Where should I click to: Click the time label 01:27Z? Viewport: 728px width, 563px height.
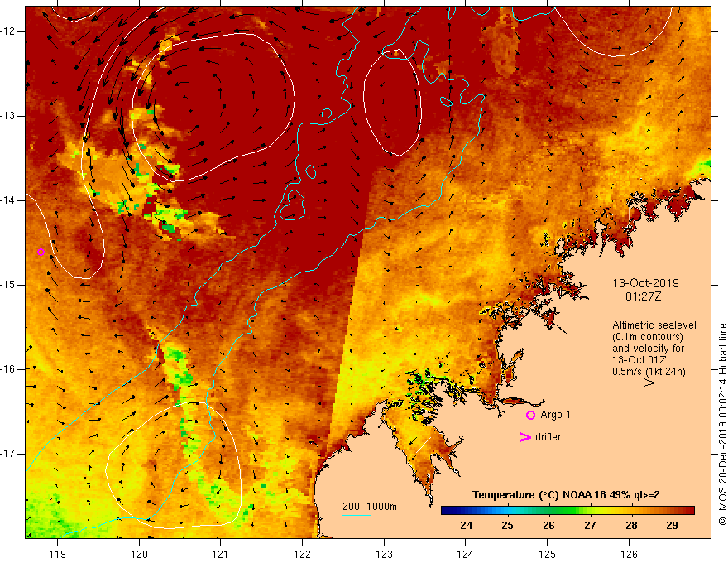click(643, 296)
